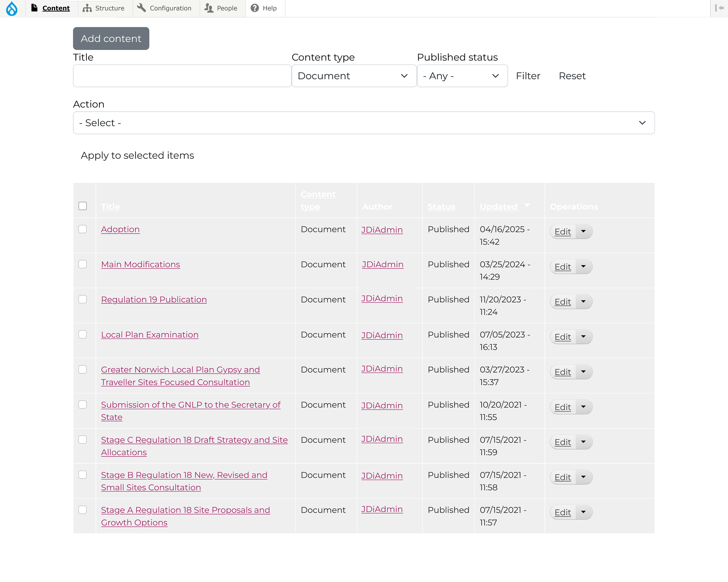This screenshot has height=582, width=728.
Task: Click the Drupal logo home icon
Action: tap(12, 8)
